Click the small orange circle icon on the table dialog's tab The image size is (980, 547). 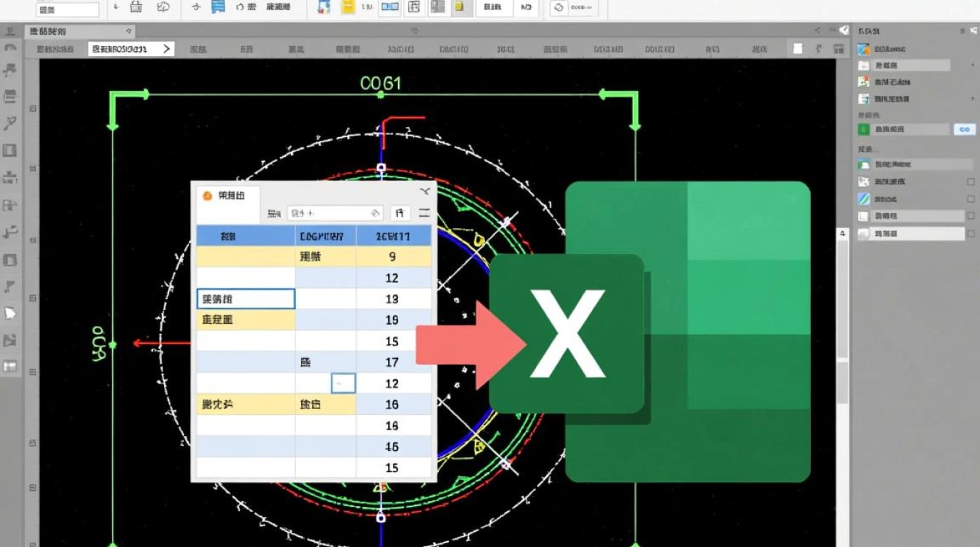coord(207,196)
